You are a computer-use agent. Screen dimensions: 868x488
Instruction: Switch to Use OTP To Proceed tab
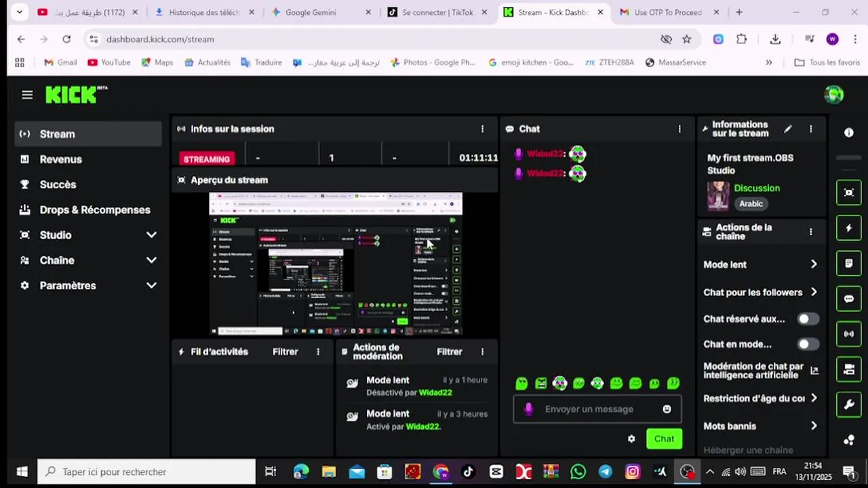[670, 12]
